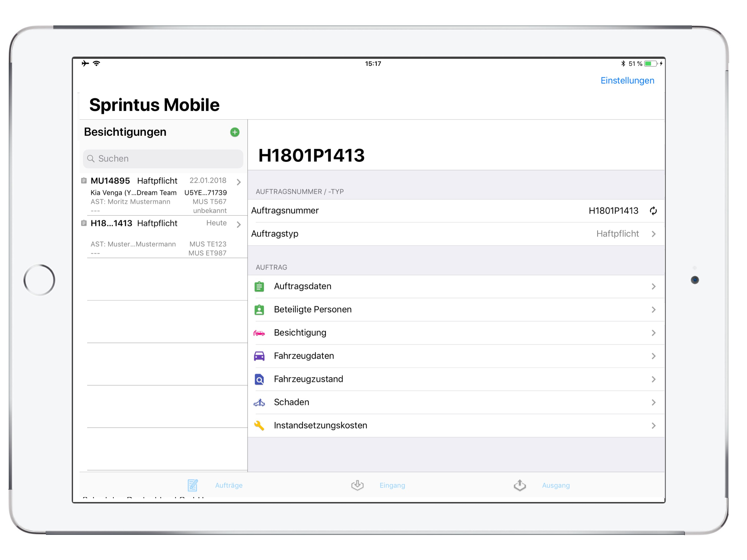Viewport: 747px width, 560px height.
Task: Open the Instandsetzungskosten row chevron
Action: point(653,425)
